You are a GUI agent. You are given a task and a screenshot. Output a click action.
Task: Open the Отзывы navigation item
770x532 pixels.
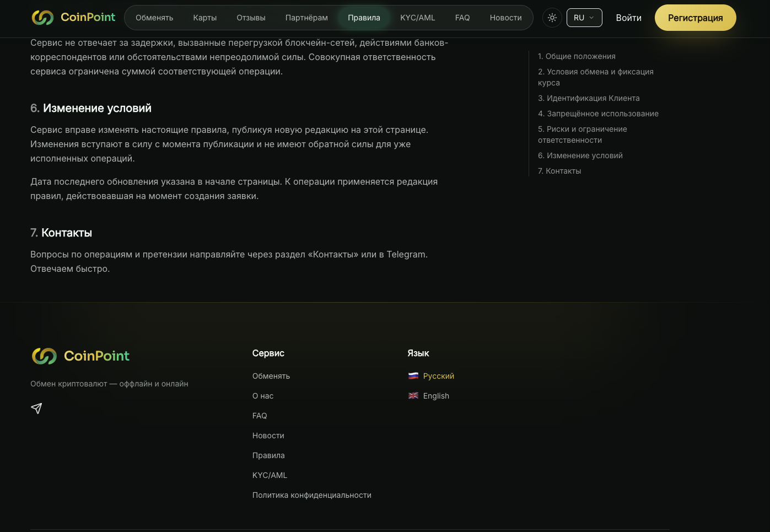251,18
